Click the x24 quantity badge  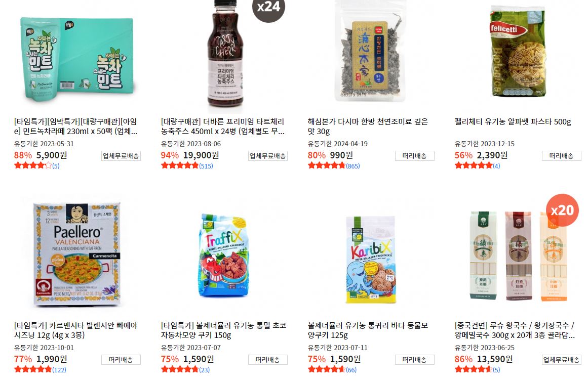click(268, 8)
